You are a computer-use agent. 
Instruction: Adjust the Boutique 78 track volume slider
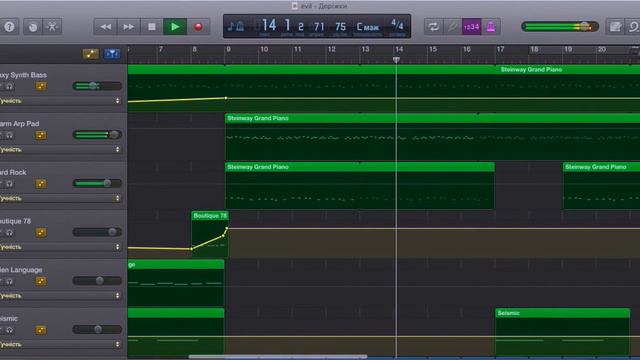(x=97, y=232)
